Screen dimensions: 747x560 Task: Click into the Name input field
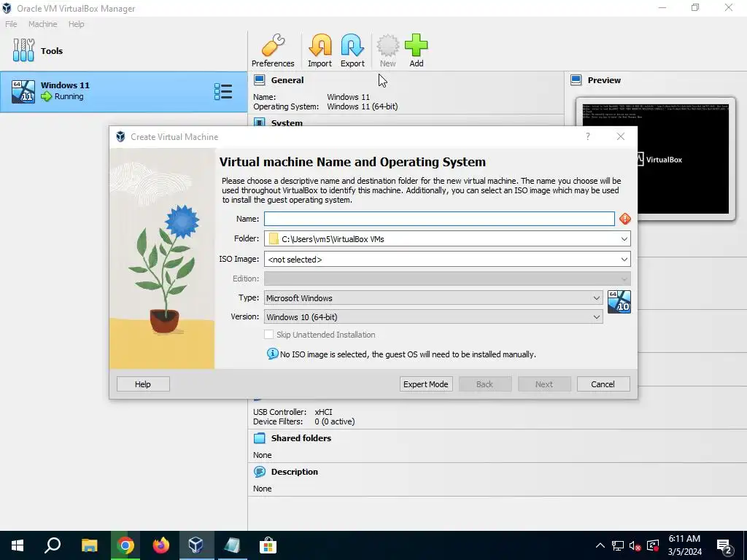439,219
